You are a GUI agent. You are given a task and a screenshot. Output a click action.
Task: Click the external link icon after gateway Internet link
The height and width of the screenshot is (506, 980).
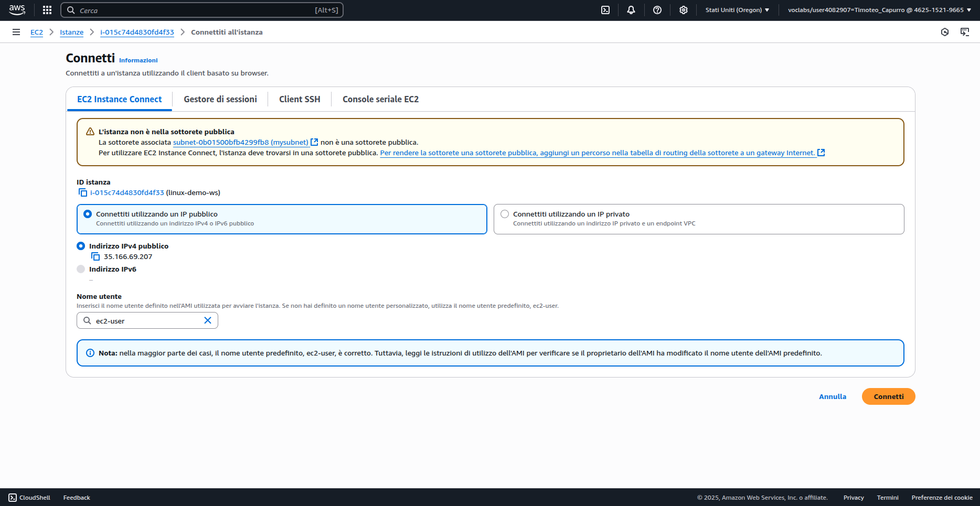pyautogui.click(x=822, y=153)
